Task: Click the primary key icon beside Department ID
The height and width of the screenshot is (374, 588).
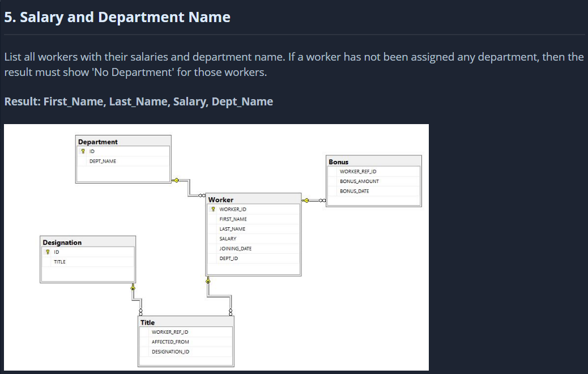Action: (83, 151)
